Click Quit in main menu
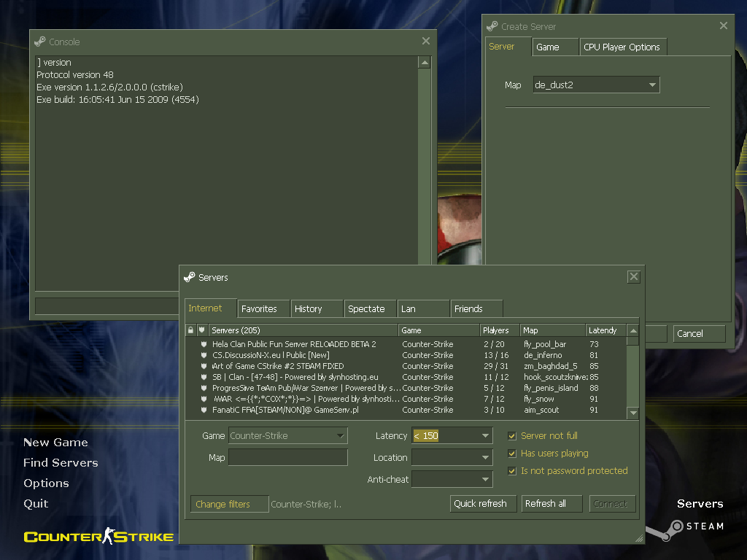The width and height of the screenshot is (747, 560). 36,504
